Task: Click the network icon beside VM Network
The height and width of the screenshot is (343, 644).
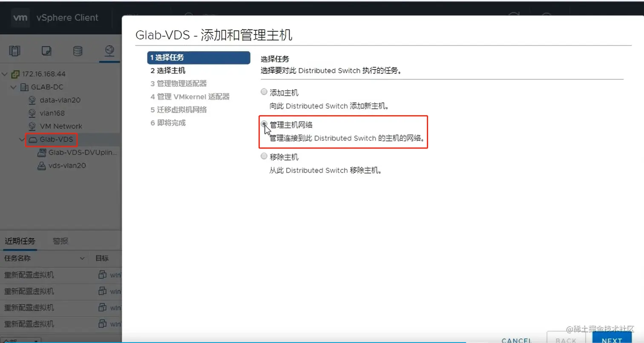Action: (32, 126)
